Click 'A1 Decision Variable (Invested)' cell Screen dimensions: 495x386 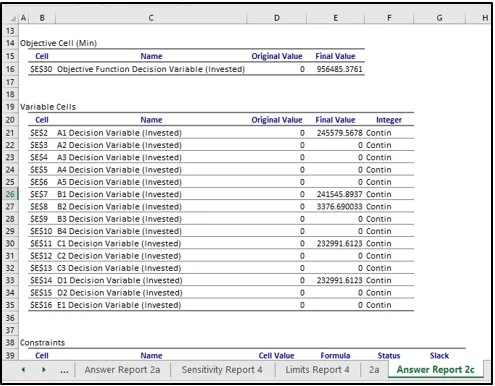pyautogui.click(x=119, y=133)
